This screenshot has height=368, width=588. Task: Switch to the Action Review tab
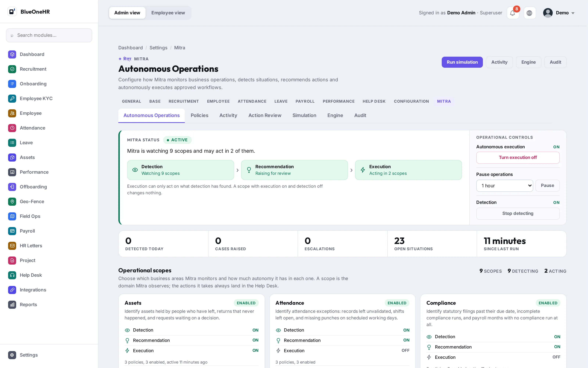265,115
